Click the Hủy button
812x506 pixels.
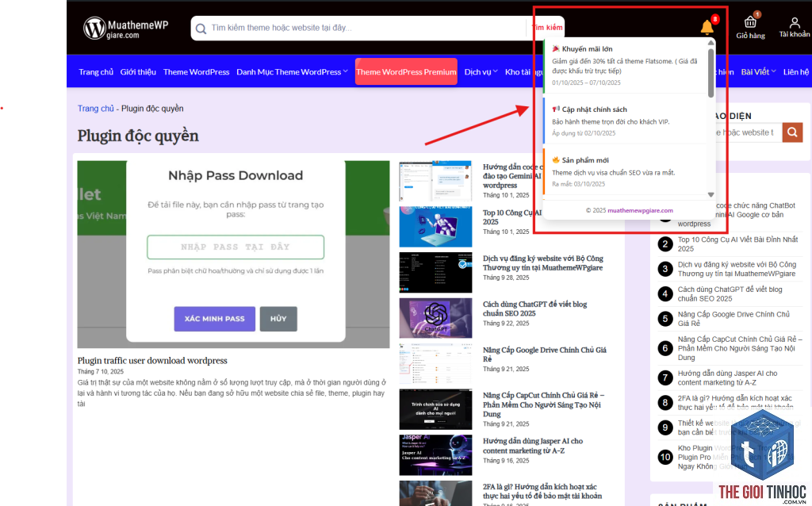pyautogui.click(x=278, y=319)
